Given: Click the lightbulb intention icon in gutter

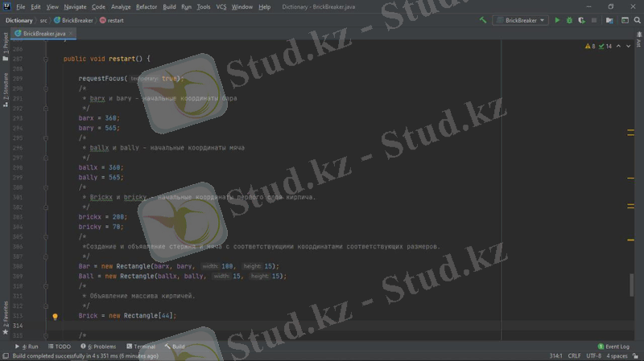Looking at the screenshot, I should pyautogui.click(x=55, y=316).
